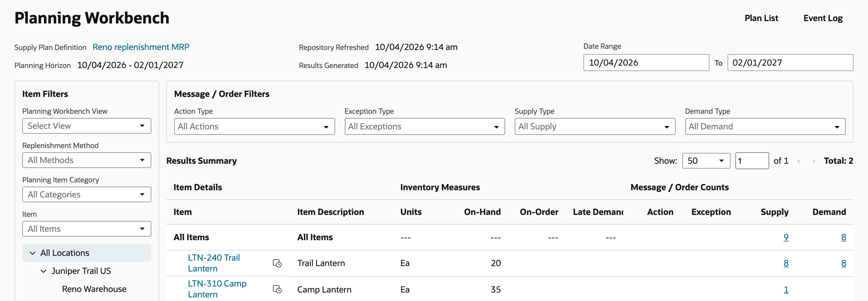Open the Plan List menu

[761, 18]
